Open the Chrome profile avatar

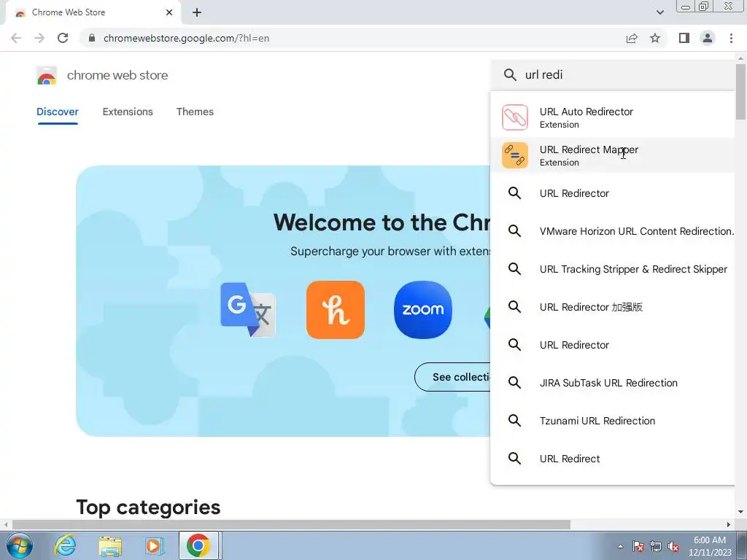click(708, 38)
